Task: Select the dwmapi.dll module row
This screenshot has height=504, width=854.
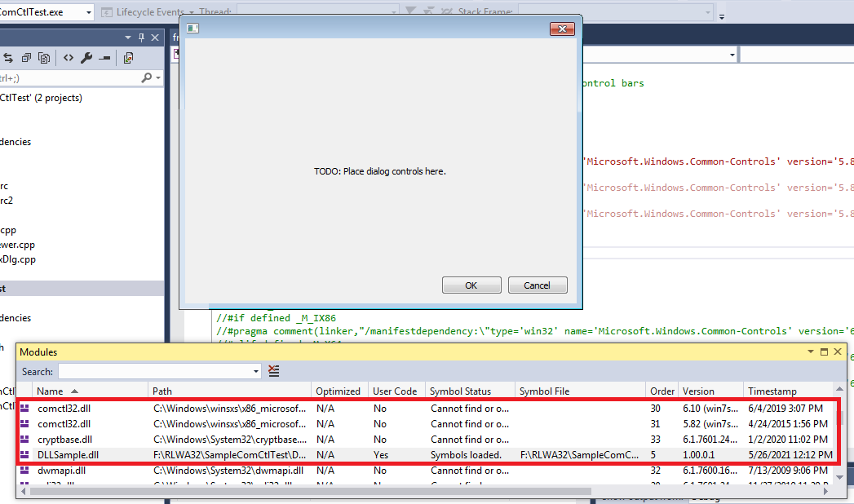Action: coord(425,471)
